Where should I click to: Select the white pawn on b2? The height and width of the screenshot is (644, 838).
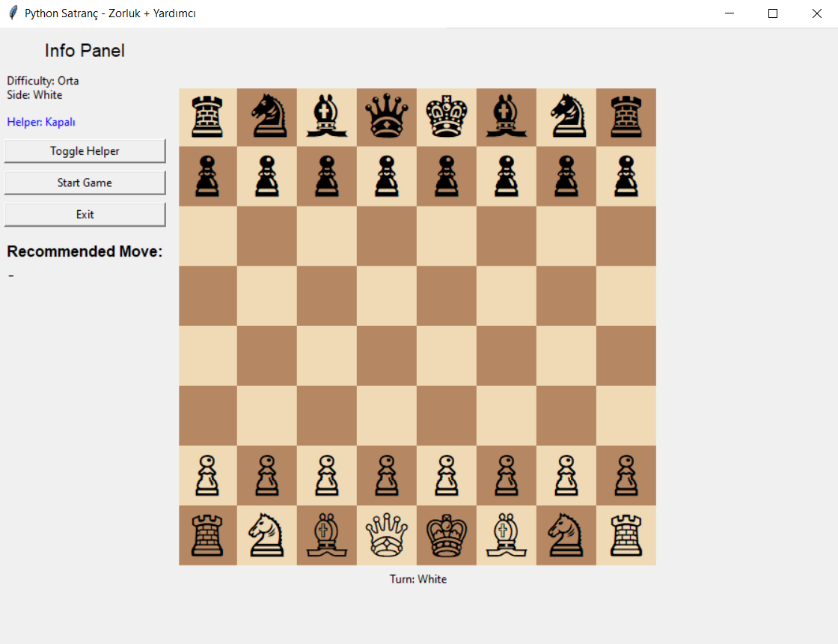(267, 476)
